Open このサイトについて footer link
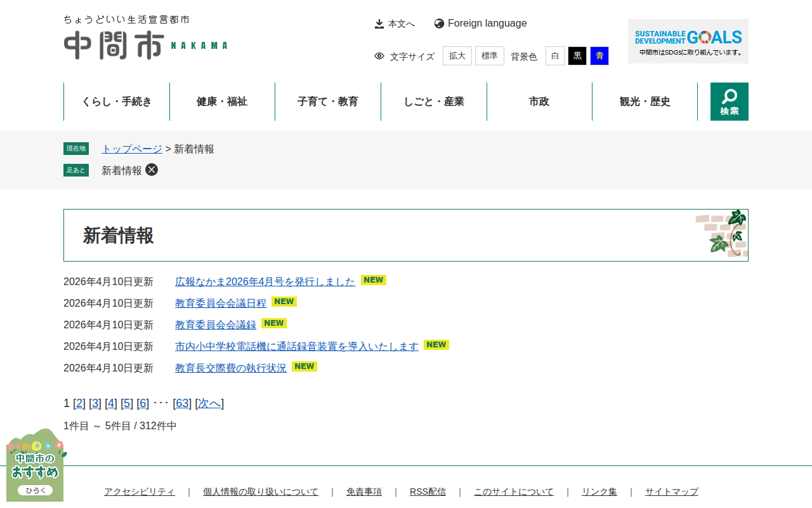This screenshot has width=812, height=508. (514, 491)
